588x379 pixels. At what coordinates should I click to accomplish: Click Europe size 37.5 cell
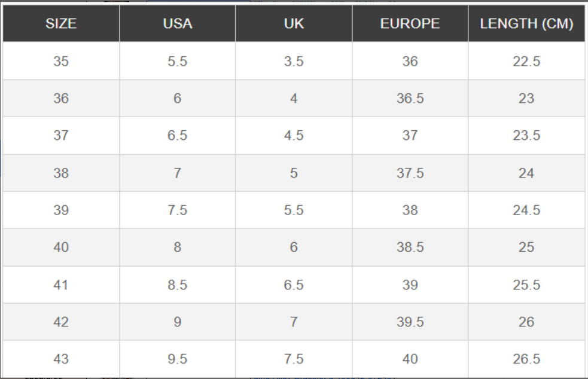(410, 173)
